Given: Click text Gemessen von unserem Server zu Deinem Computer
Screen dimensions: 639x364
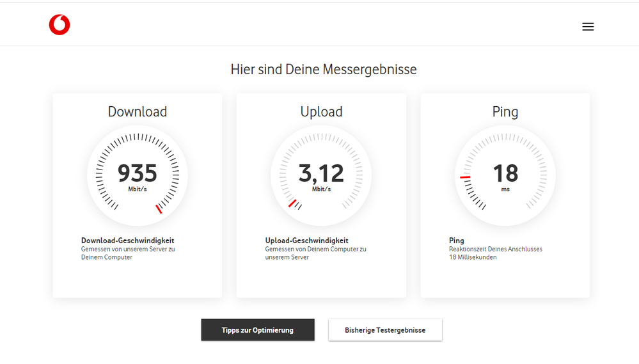Looking at the screenshot, I should pos(128,253).
